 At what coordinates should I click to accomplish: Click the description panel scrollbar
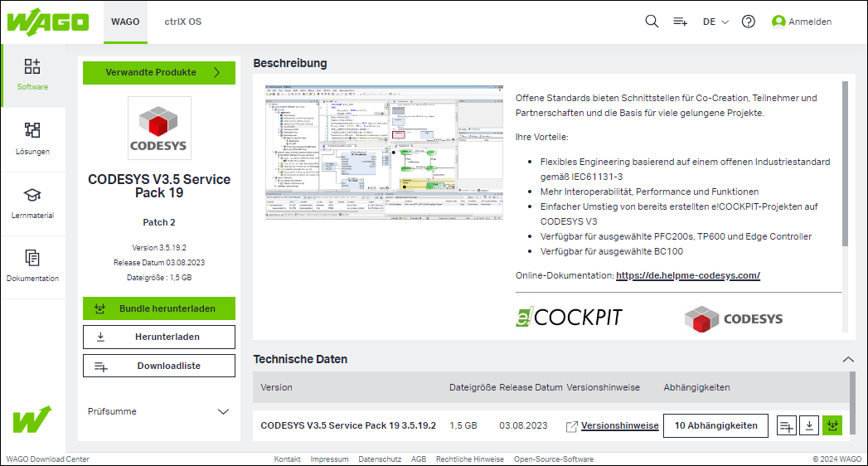tap(845, 164)
